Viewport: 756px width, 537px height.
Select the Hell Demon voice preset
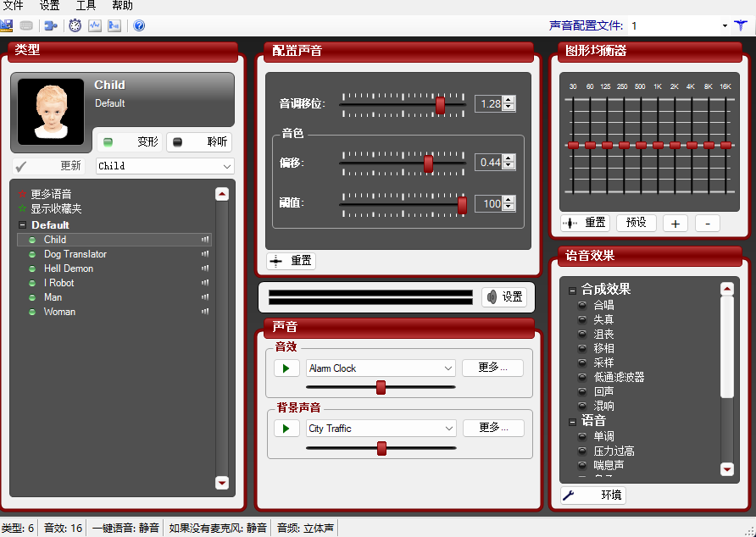coord(69,268)
